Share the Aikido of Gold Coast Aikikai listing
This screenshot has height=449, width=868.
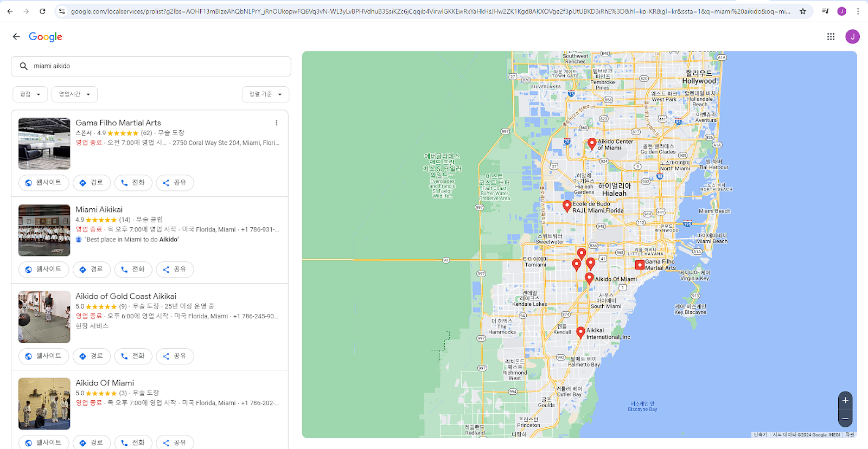click(175, 356)
